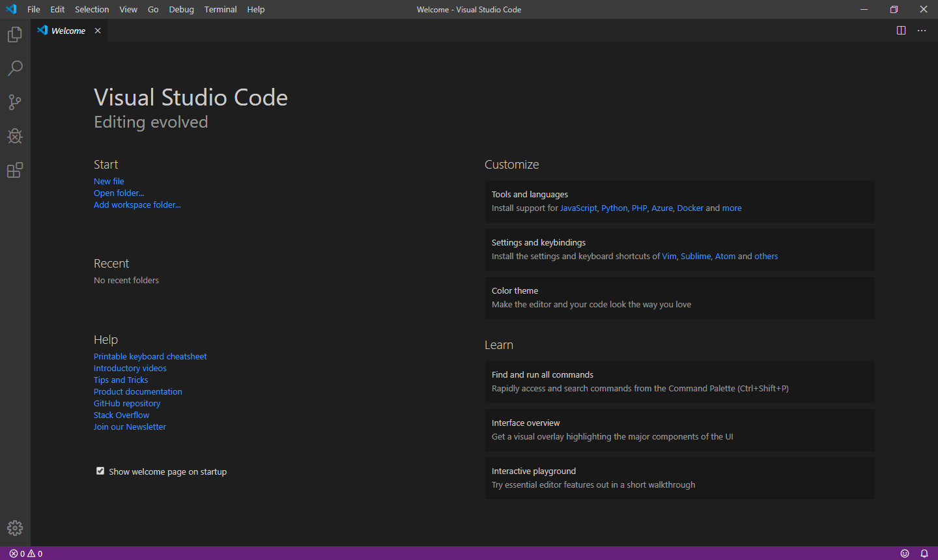
Task: Install Vim keybindings link
Action: pyautogui.click(x=669, y=256)
